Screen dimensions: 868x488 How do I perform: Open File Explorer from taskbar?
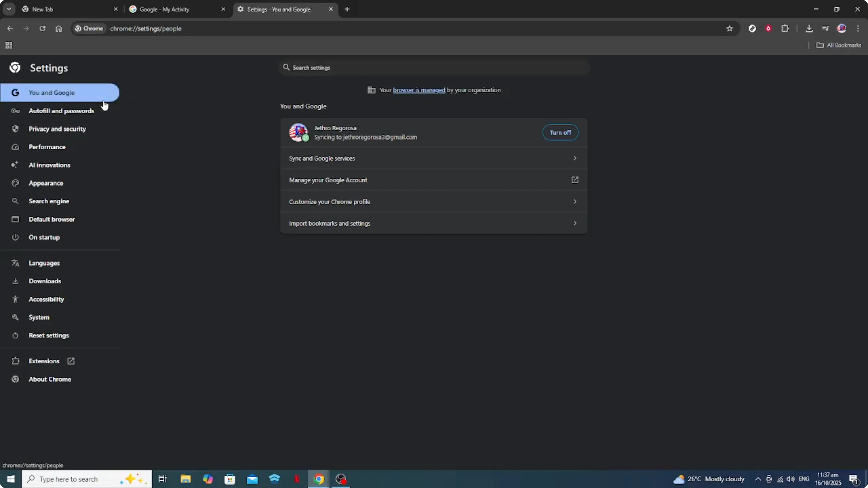coord(185,479)
